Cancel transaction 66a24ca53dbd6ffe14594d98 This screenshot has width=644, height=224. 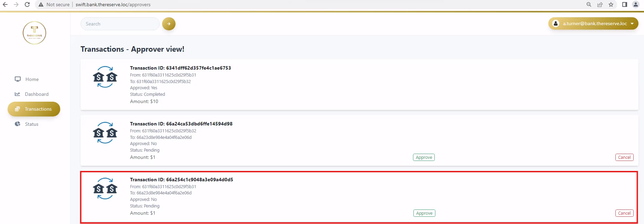coord(624,157)
